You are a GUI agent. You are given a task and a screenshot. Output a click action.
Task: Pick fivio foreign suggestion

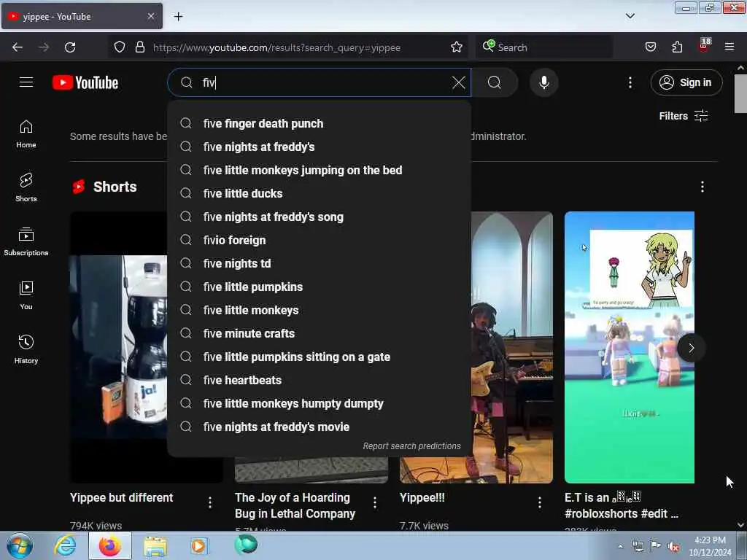[320, 241]
